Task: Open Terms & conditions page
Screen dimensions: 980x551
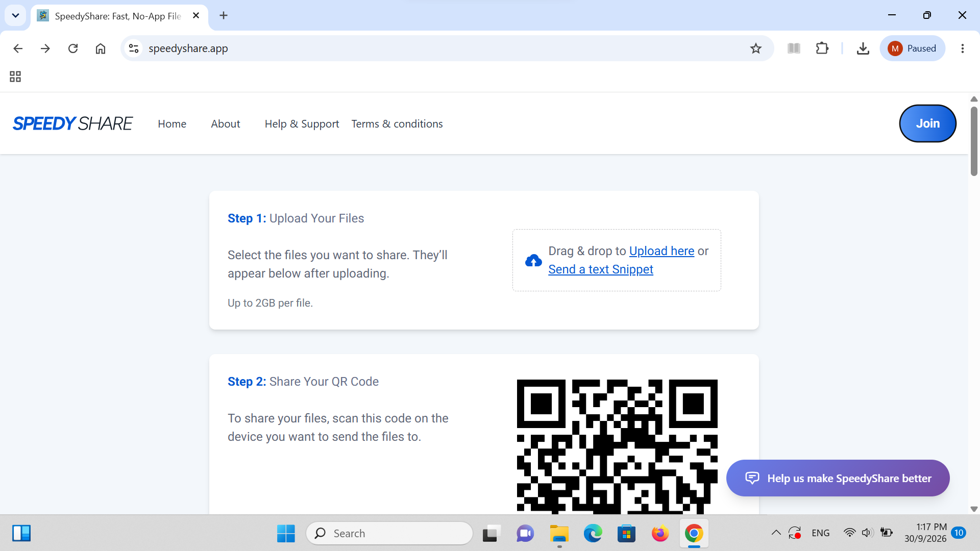Action: point(397,124)
